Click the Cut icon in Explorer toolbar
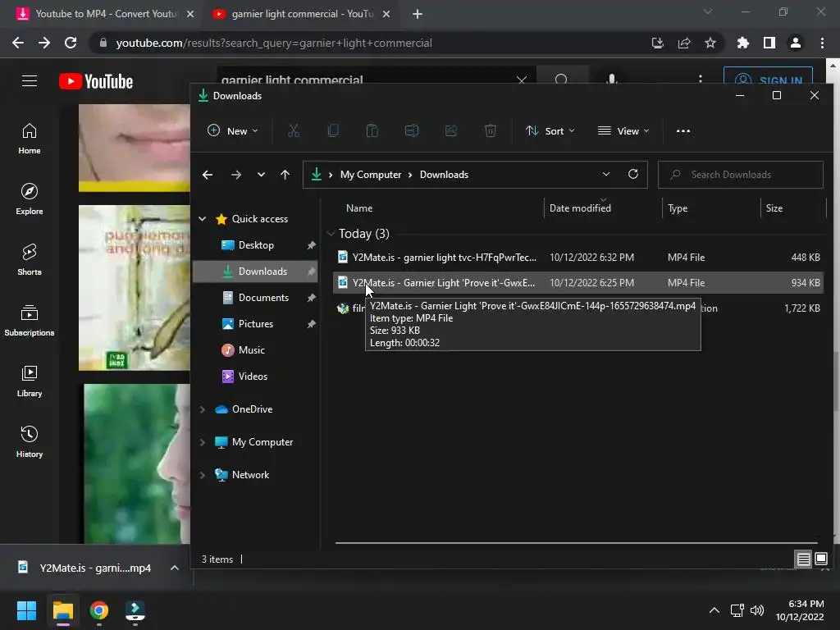This screenshot has height=630, width=840. pos(294,130)
